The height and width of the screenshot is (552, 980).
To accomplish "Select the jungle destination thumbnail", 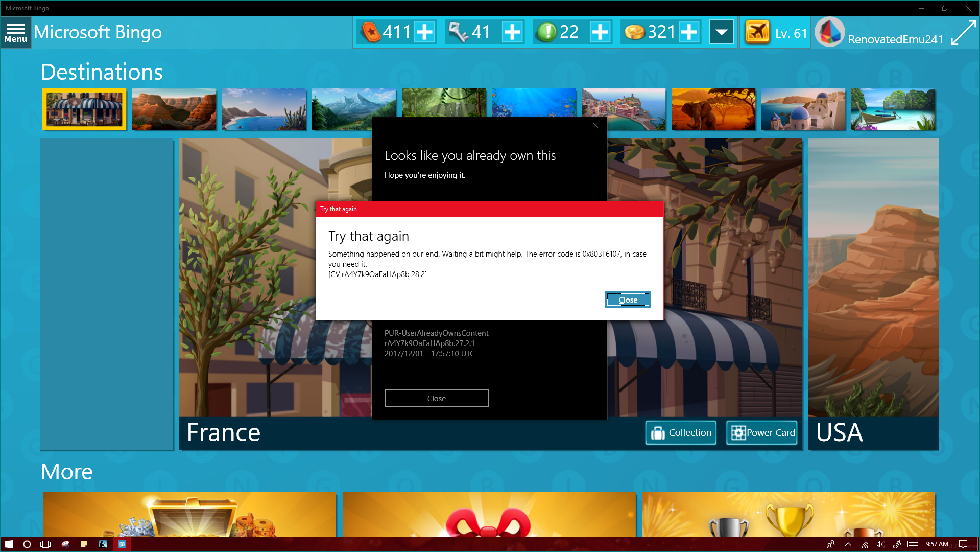I will (x=444, y=103).
